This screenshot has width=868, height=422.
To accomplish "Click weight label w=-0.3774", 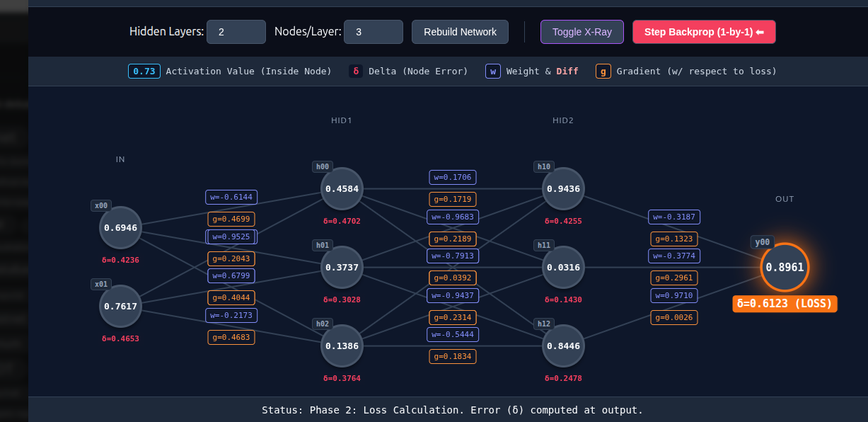I will [674, 256].
